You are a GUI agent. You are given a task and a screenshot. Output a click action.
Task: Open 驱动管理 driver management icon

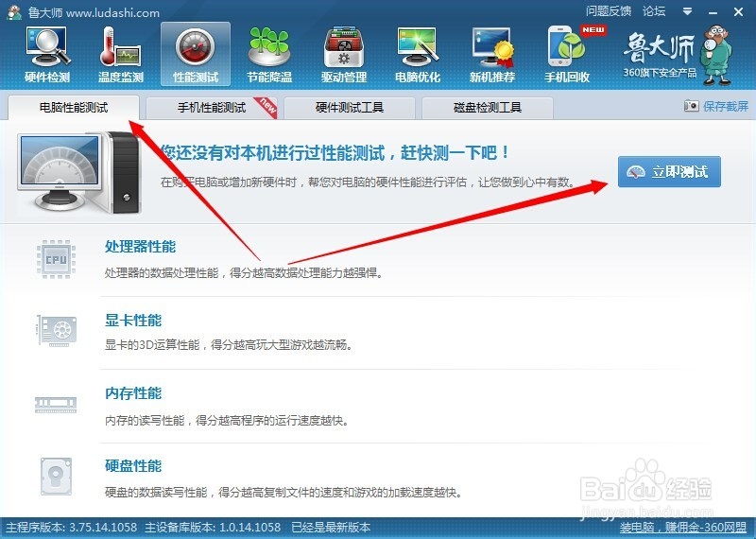pos(344,55)
